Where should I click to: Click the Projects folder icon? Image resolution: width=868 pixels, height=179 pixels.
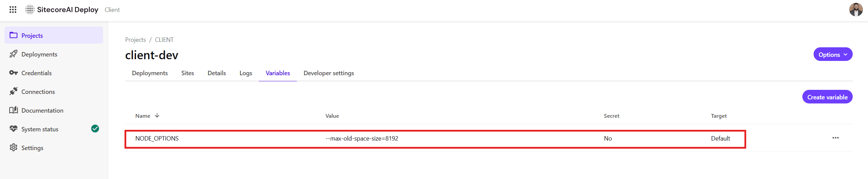click(14, 35)
